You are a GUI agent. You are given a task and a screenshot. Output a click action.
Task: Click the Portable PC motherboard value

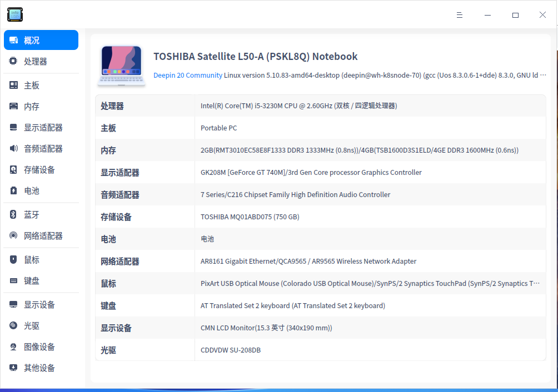(x=219, y=128)
